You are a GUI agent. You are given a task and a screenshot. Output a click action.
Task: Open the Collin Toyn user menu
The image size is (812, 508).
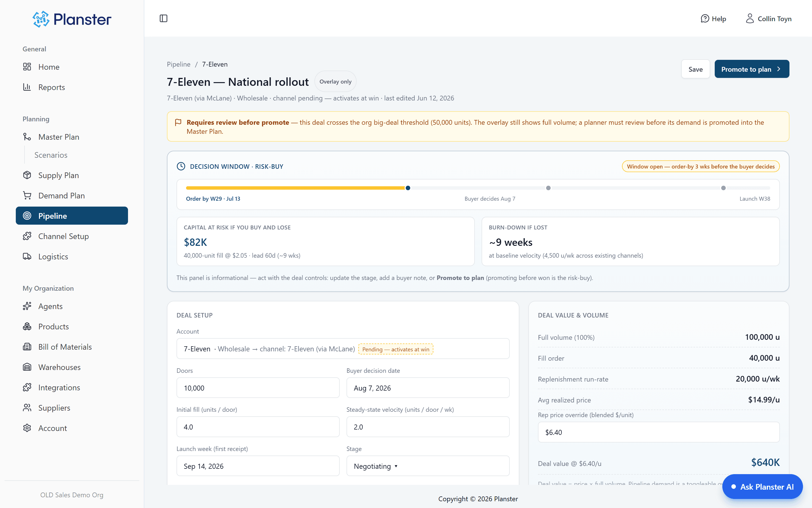(768, 19)
